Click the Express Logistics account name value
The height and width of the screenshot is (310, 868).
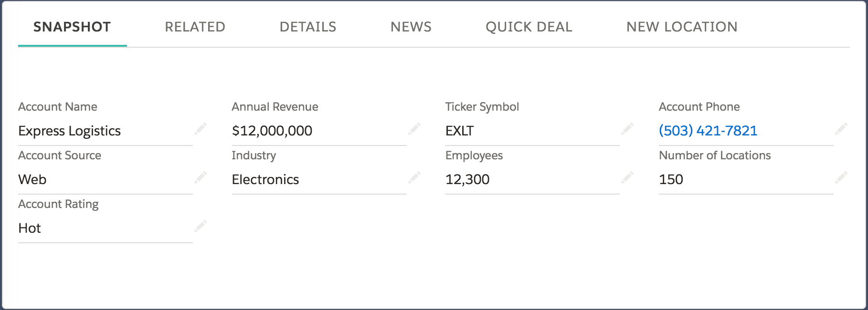pos(70,131)
